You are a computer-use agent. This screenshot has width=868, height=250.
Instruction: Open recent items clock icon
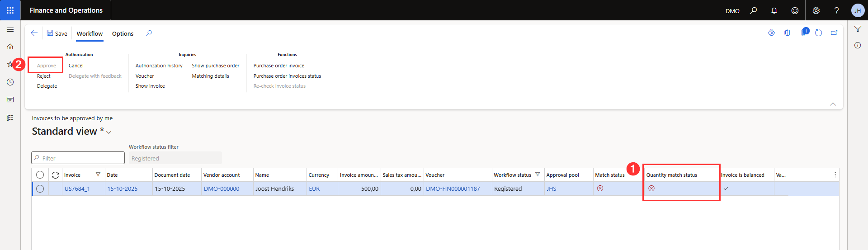(10, 82)
